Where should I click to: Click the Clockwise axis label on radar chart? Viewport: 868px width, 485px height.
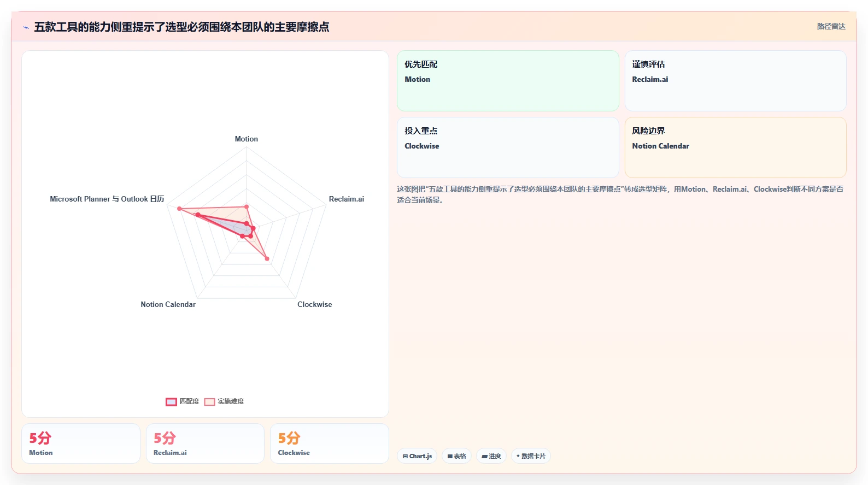click(x=315, y=304)
